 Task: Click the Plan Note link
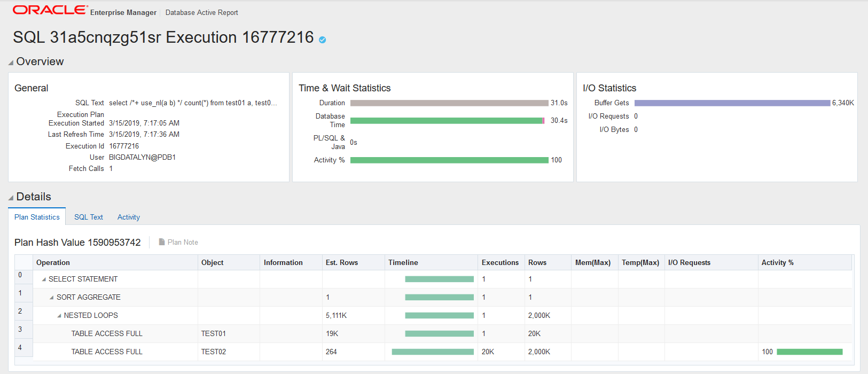(183, 242)
